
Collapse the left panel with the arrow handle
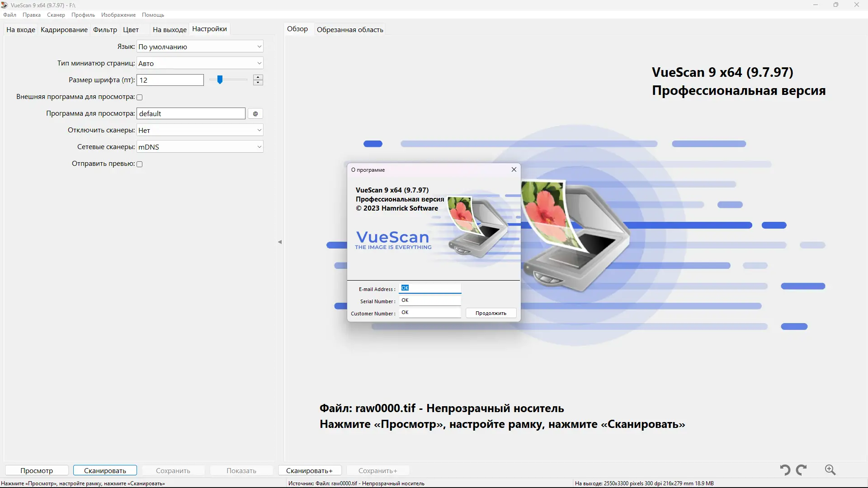click(x=280, y=242)
